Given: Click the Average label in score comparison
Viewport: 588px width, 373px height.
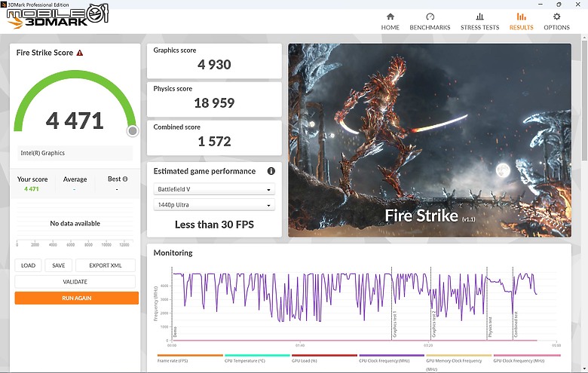Looking at the screenshot, I should point(75,179).
